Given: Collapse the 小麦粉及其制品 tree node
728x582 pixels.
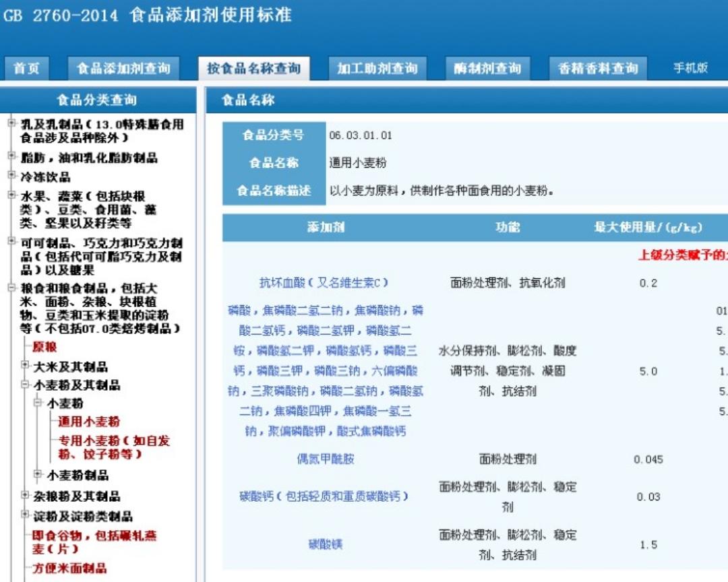Looking at the screenshot, I should point(26,385).
